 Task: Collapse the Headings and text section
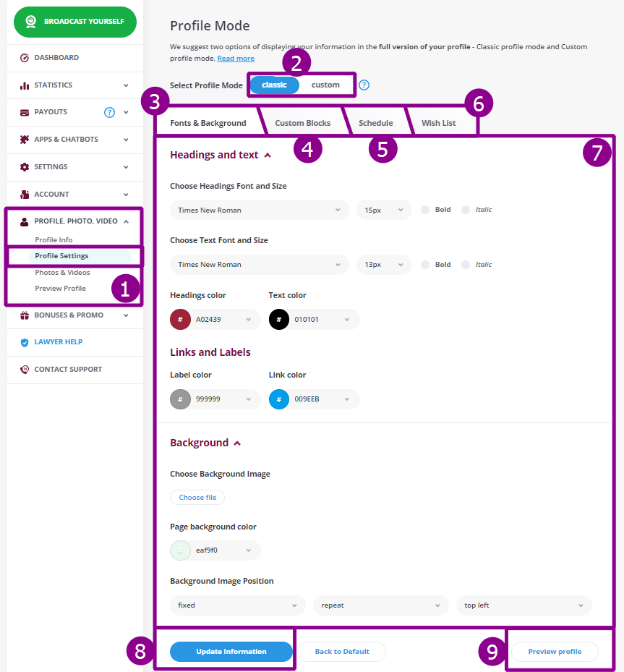[268, 155]
